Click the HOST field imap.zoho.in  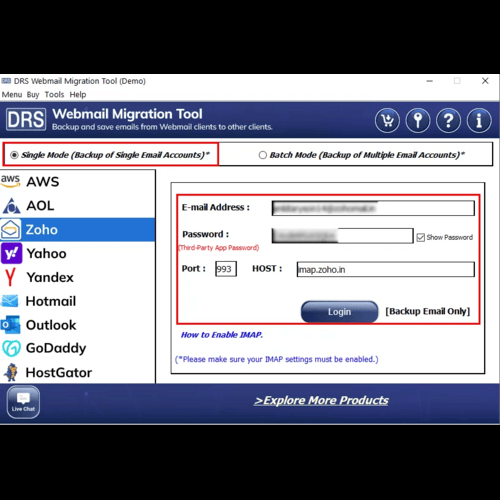386,269
